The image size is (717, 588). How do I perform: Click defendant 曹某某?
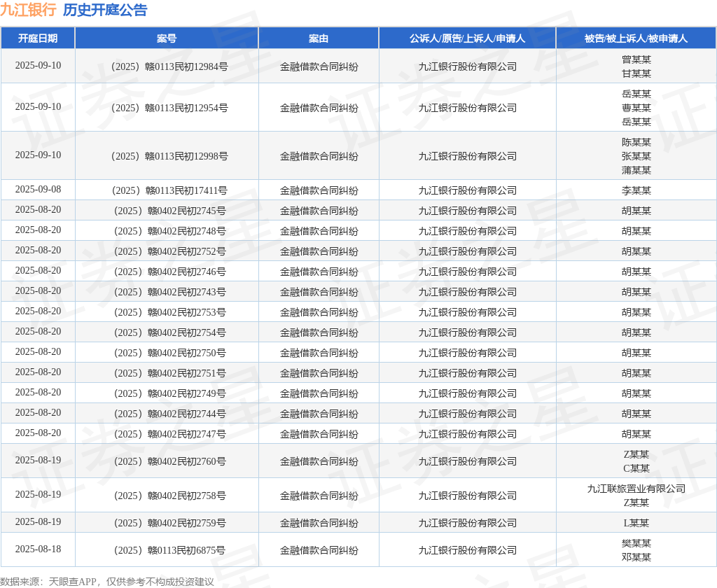click(636, 108)
